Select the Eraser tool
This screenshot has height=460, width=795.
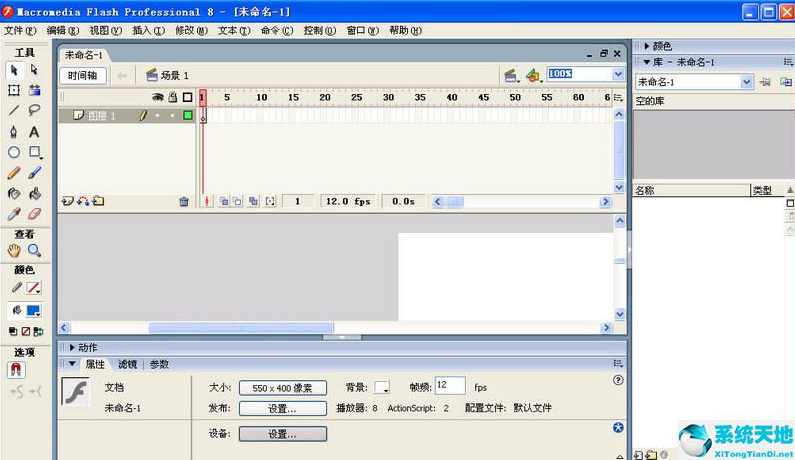[34, 214]
